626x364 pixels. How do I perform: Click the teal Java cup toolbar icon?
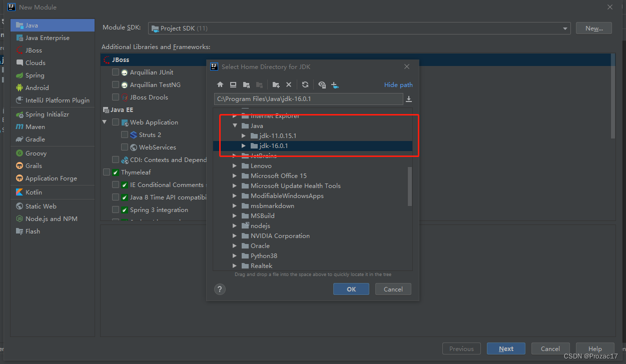pyautogui.click(x=335, y=84)
